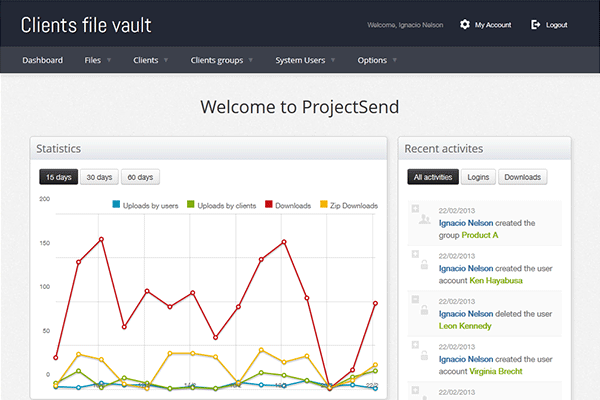Switch statistics range to 60 days
600x400 pixels.
click(140, 177)
